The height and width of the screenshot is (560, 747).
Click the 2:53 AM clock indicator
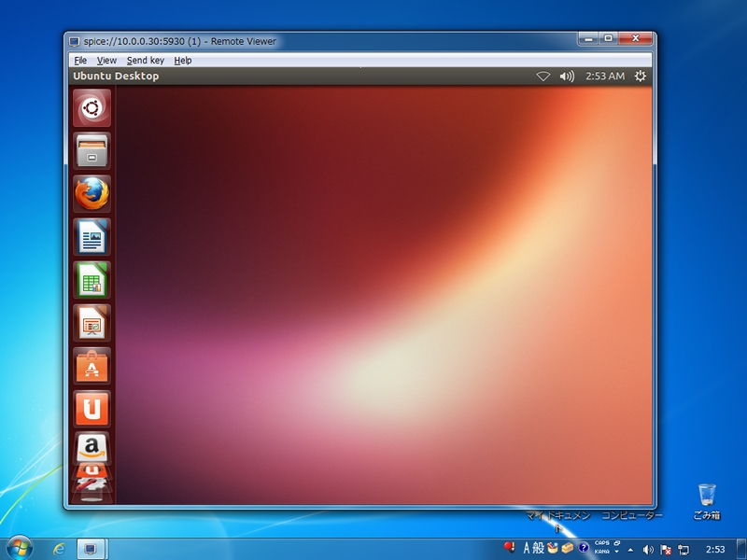click(x=604, y=77)
